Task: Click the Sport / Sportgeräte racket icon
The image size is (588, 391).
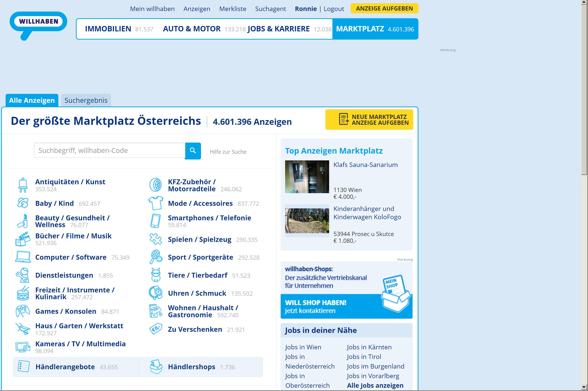Action: click(x=156, y=257)
